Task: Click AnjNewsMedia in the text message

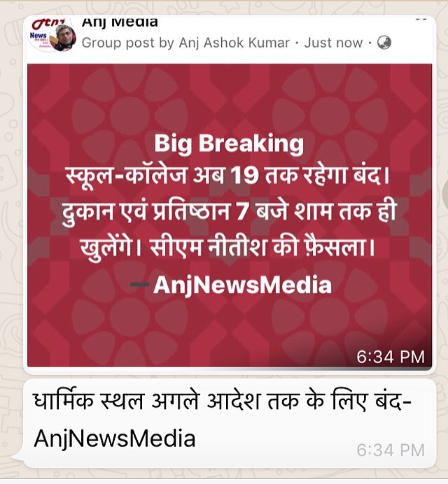Action: [x=115, y=439]
